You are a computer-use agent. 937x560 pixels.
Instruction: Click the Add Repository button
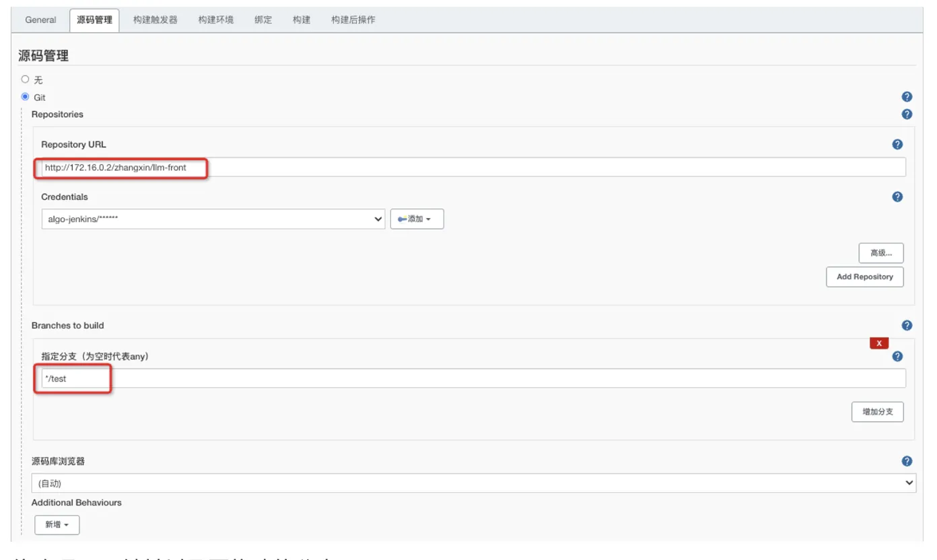(x=865, y=277)
